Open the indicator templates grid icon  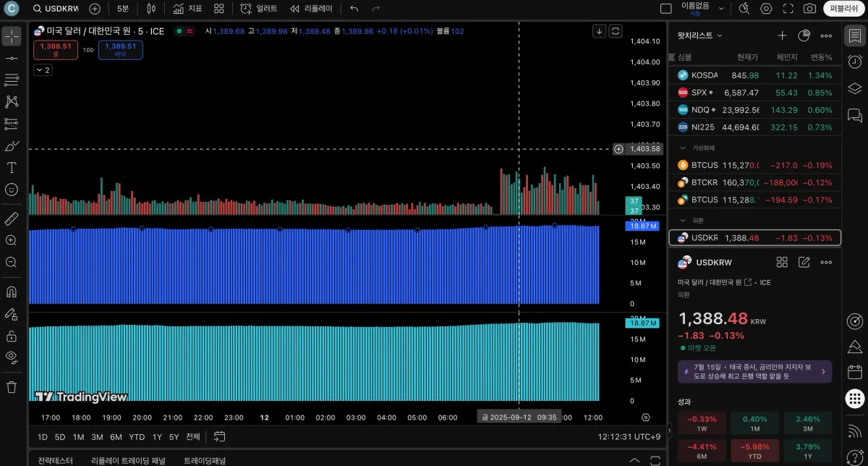click(x=219, y=9)
